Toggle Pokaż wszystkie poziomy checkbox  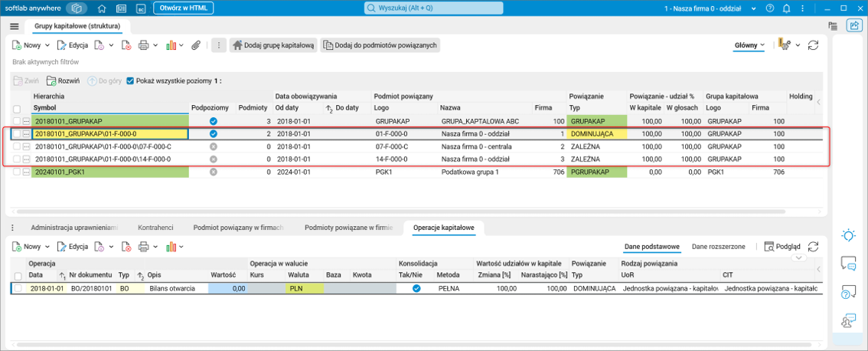pyautogui.click(x=130, y=80)
